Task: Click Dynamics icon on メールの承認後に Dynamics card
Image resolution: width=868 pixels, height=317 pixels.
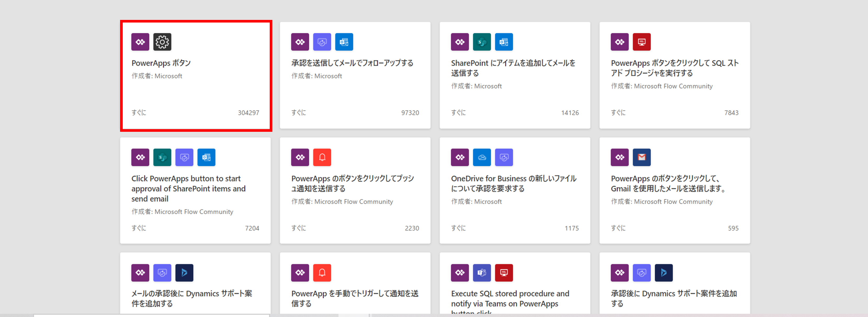Action: [184, 273]
